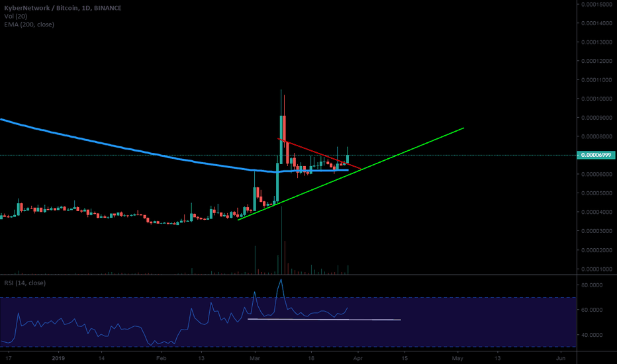Click the 0.00009000 price axis label

point(597,118)
